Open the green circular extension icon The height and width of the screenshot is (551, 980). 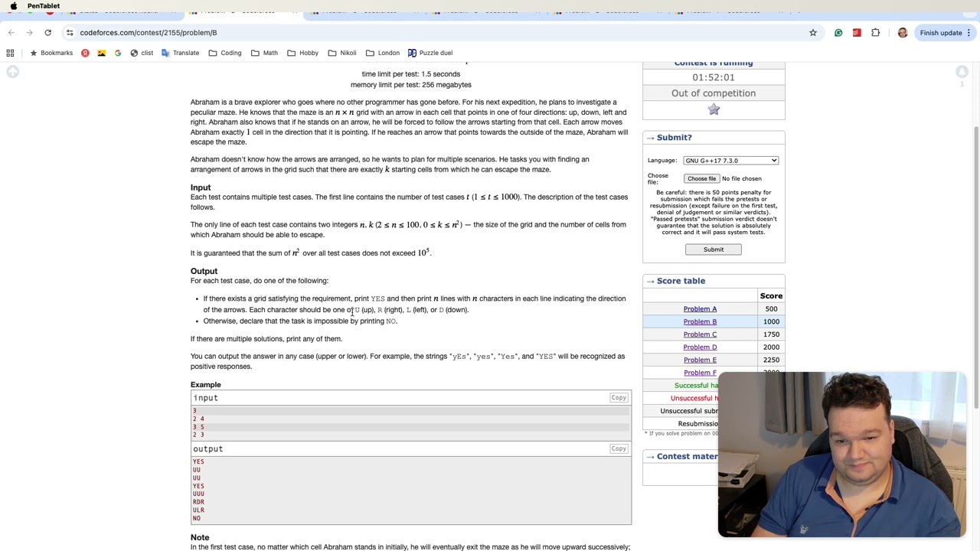click(x=838, y=32)
